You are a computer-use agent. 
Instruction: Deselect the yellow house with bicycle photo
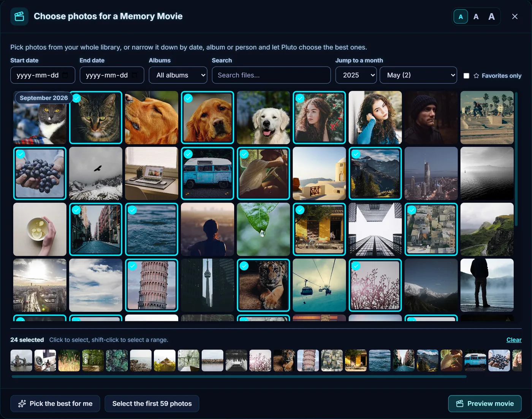319,229
